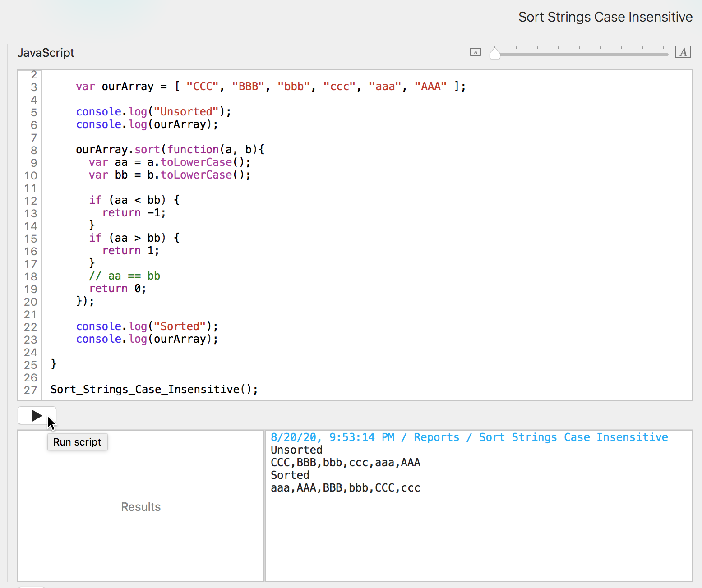This screenshot has height=588, width=702.
Task: Click the console.log("Sorted") line
Action: pyautogui.click(x=147, y=326)
